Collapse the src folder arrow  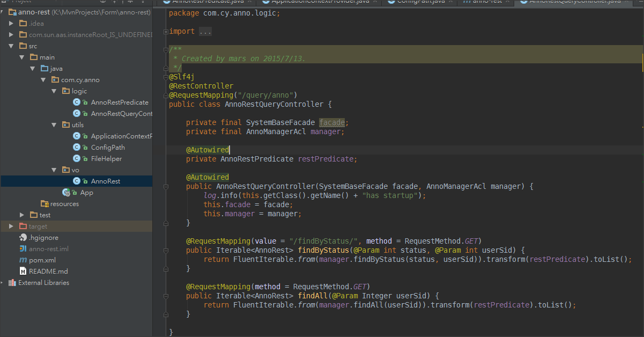tap(11, 46)
